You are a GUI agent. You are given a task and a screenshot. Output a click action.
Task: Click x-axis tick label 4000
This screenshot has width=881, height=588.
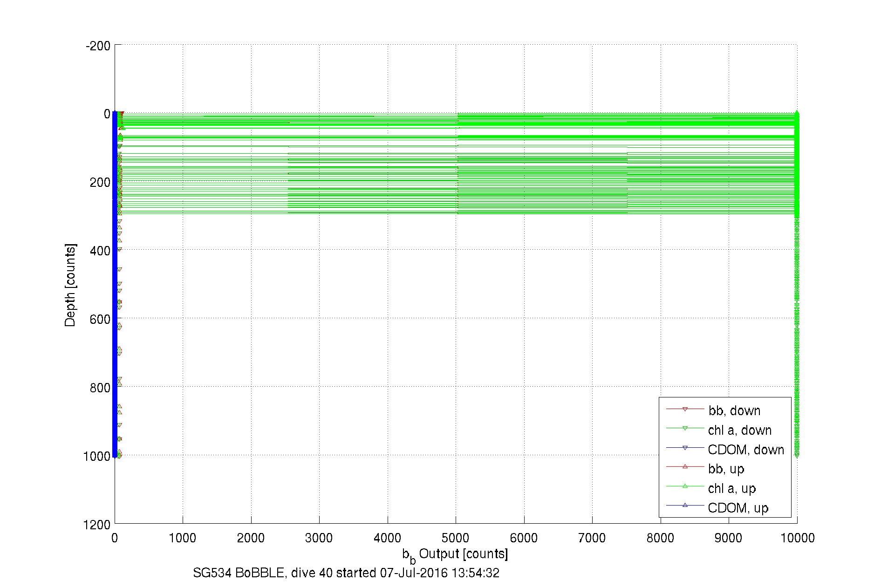[387, 538]
